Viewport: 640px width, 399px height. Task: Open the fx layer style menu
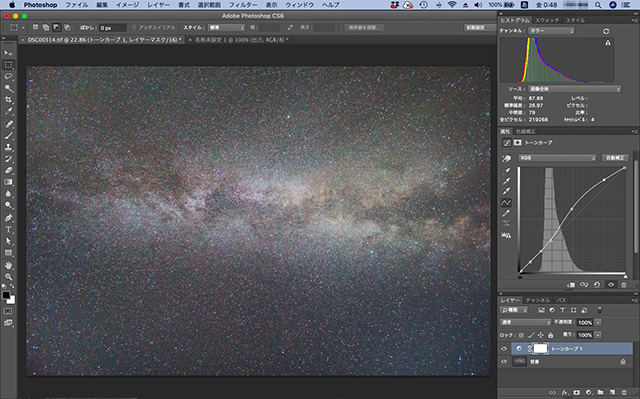pos(565,392)
